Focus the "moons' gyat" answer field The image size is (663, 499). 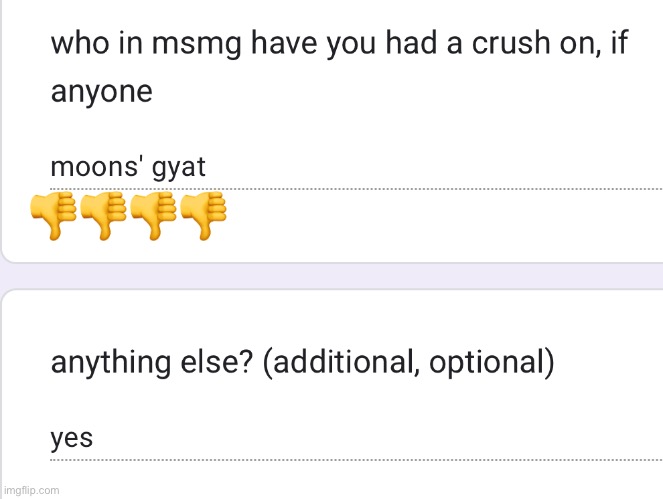(x=350, y=167)
